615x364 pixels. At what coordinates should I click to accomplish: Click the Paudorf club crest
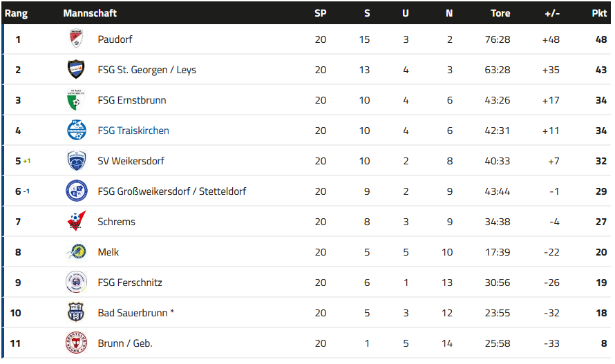coord(76,39)
